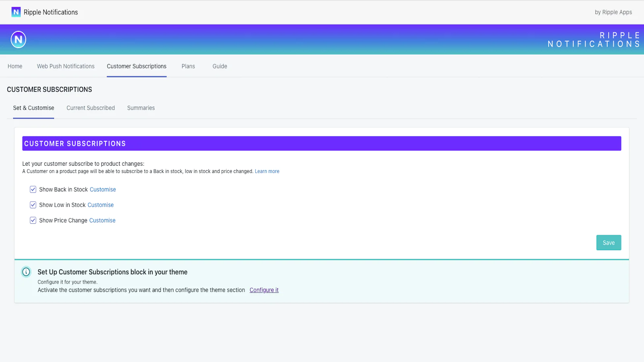Viewport: 644px width, 362px height.
Task: Click the Configure it link
Action: 264,290
